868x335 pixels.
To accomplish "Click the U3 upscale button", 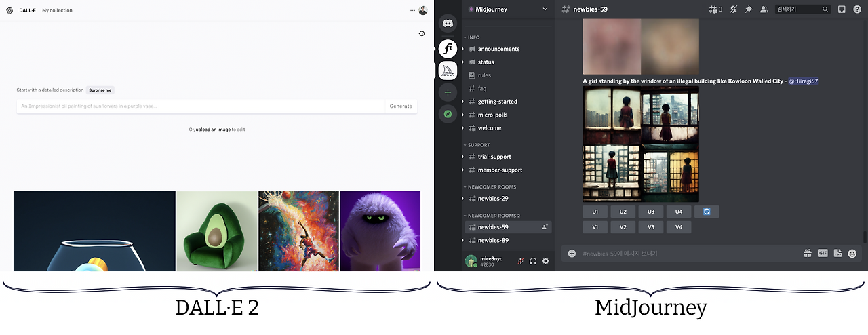I will [650, 212].
